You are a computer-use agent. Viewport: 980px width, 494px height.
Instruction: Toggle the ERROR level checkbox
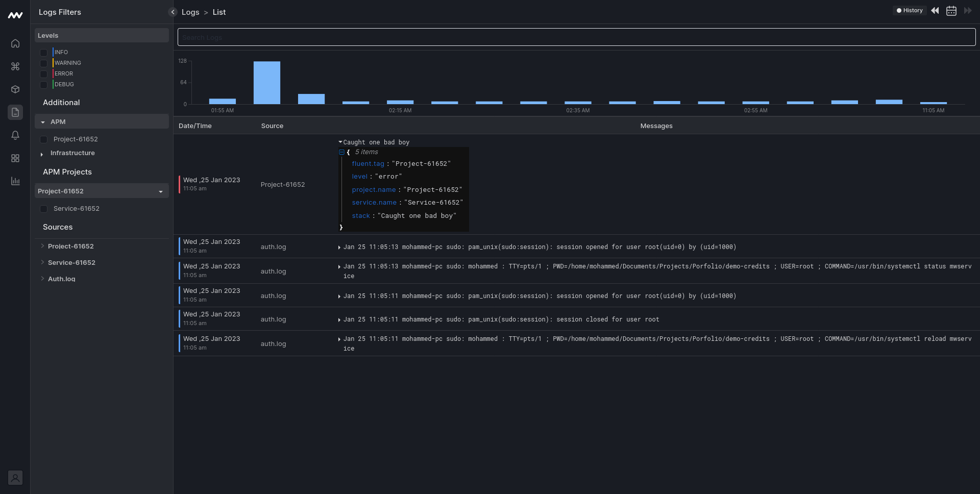tap(43, 74)
